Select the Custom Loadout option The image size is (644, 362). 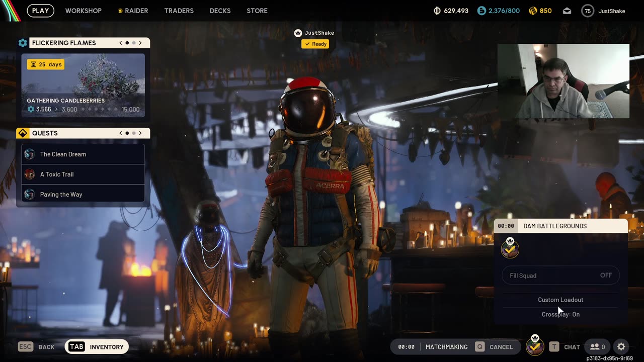coord(560,300)
